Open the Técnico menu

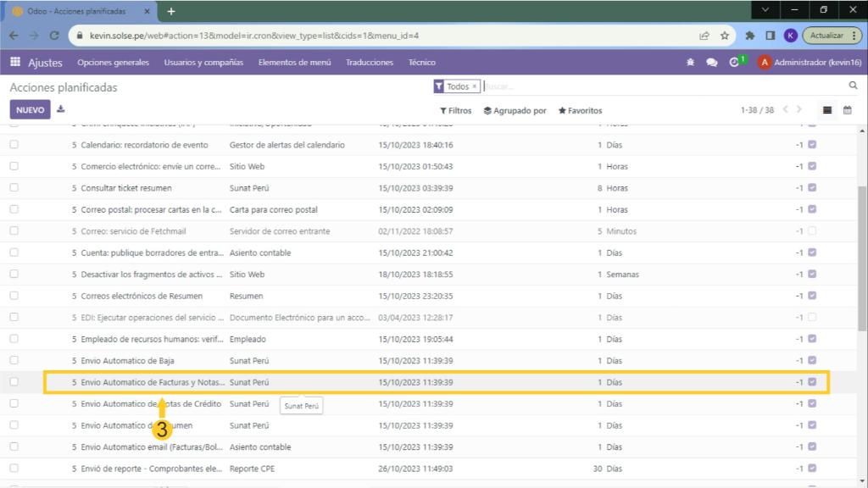pos(421,63)
